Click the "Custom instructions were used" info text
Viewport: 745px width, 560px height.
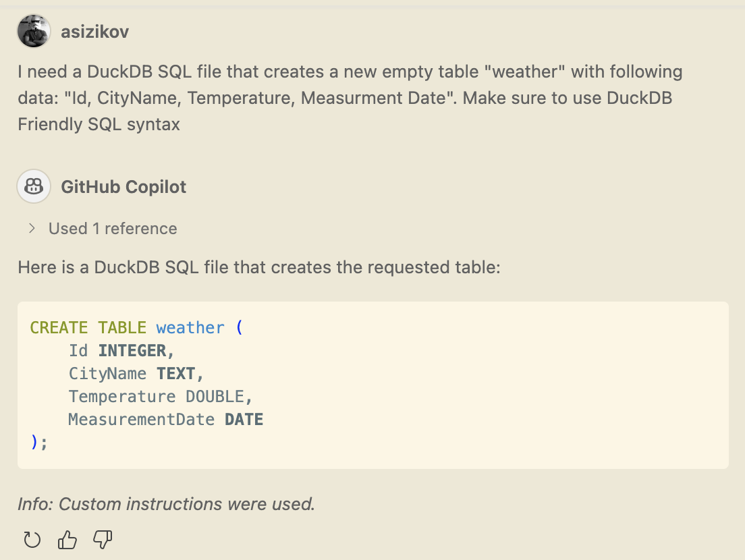[x=166, y=504]
